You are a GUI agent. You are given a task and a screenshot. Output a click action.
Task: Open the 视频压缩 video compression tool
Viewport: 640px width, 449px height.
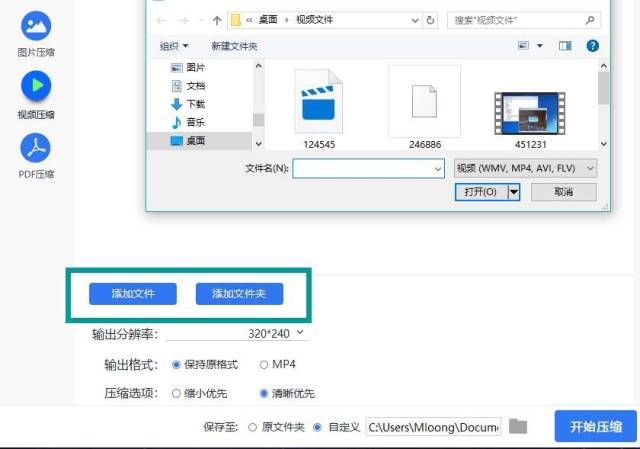(x=36, y=95)
